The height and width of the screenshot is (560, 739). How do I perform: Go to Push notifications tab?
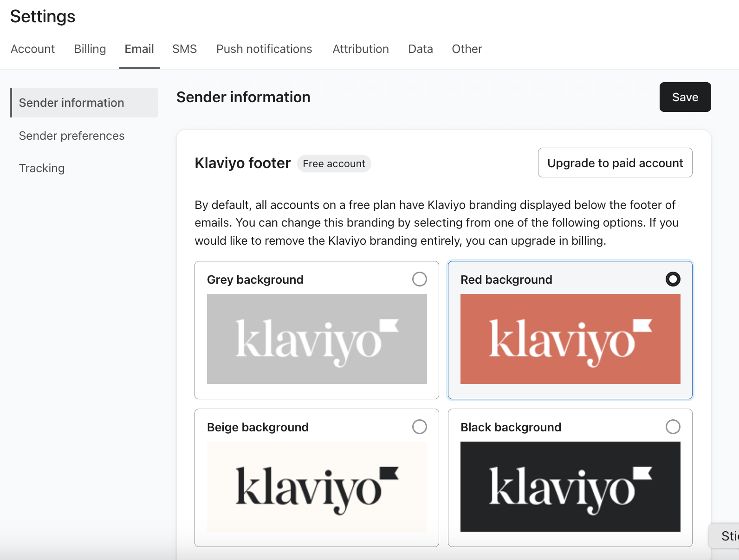(x=264, y=49)
